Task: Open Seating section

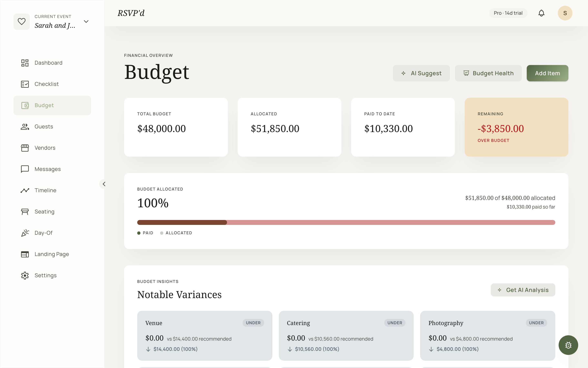Action: [52, 212]
